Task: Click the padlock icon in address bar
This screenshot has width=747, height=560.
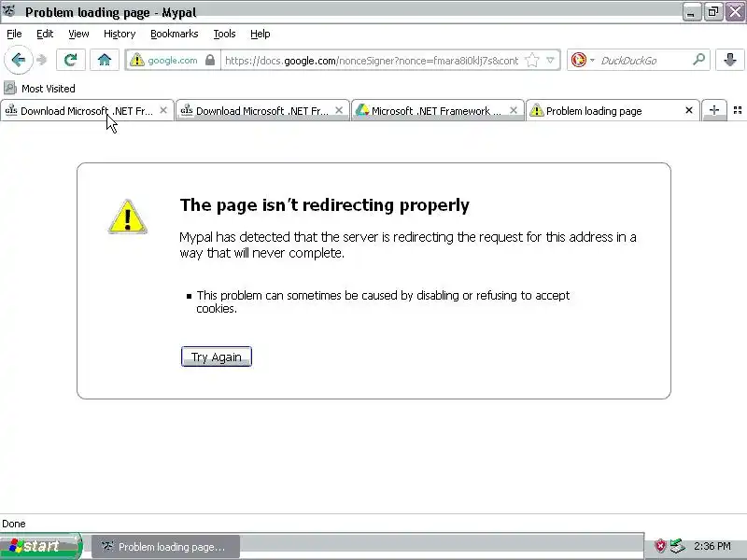Action: pos(209,60)
